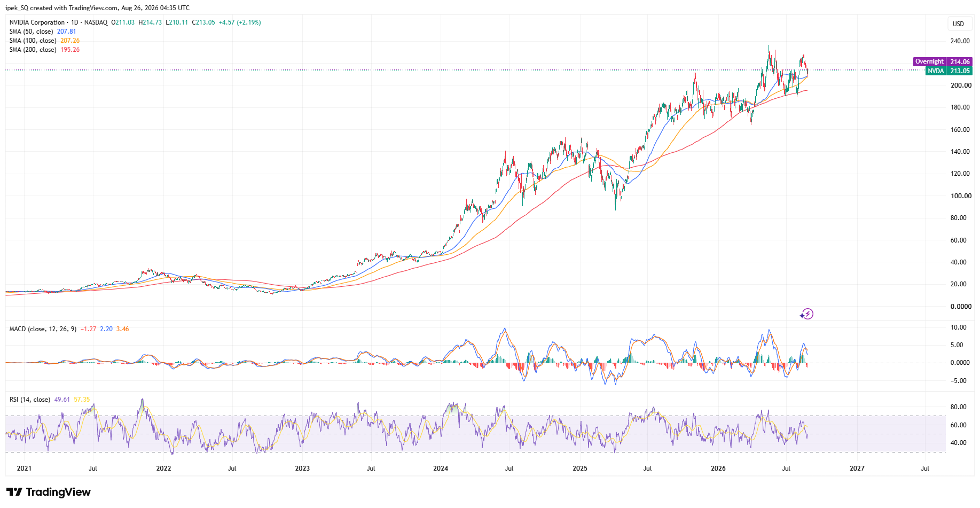
Task: Click the SMA 100 value 207.26
Action: [x=70, y=41]
